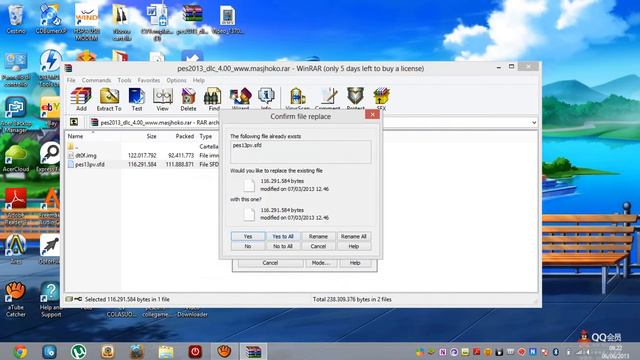Click the VirusScan toolbar icon

297,99
